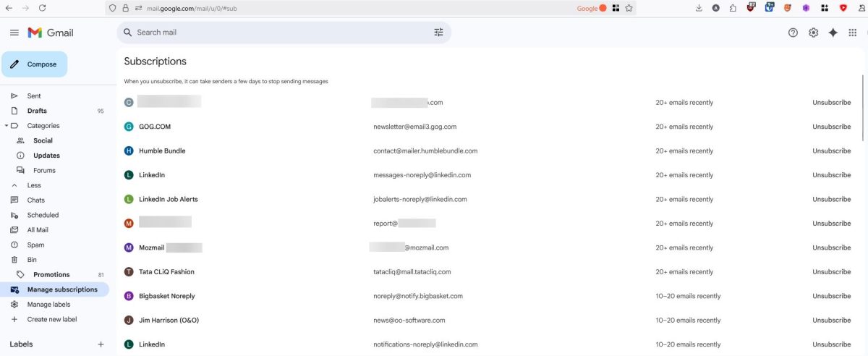Open the Support help icon

click(793, 33)
